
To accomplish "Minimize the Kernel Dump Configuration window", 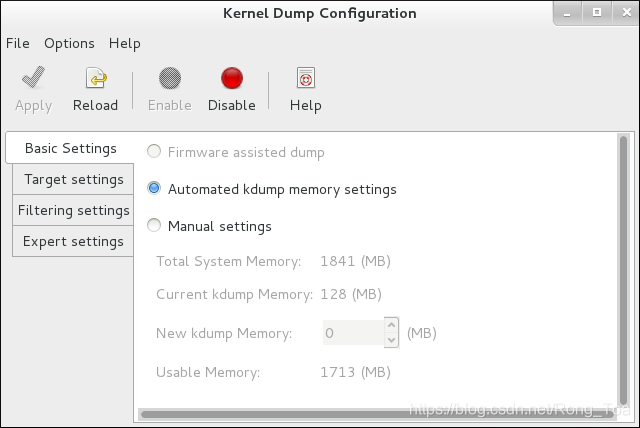I will point(567,13).
